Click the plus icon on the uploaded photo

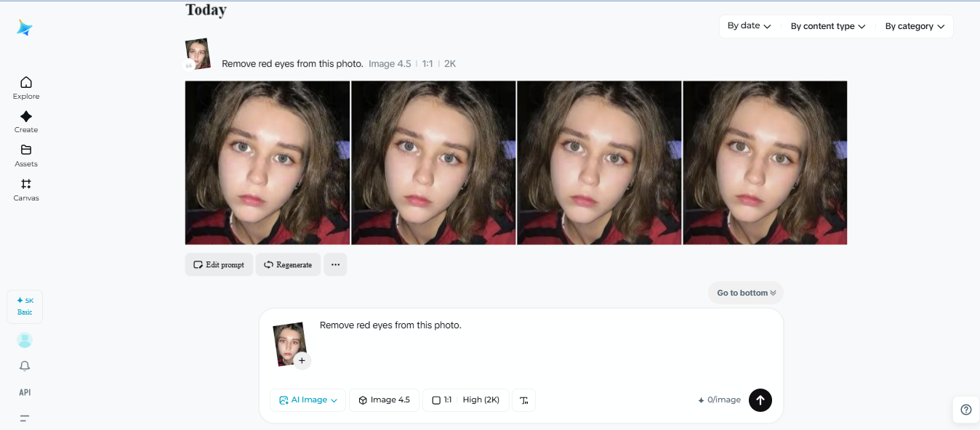[302, 360]
